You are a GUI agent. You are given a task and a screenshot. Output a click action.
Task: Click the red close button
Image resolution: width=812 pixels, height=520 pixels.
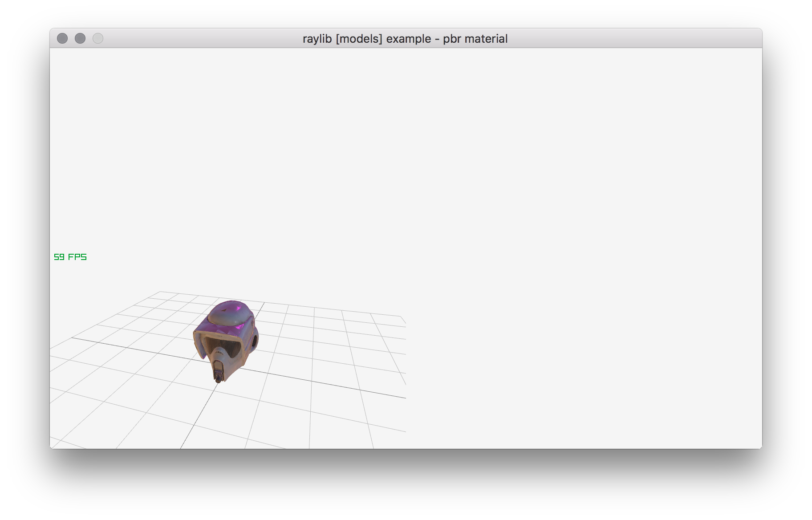tap(63, 39)
